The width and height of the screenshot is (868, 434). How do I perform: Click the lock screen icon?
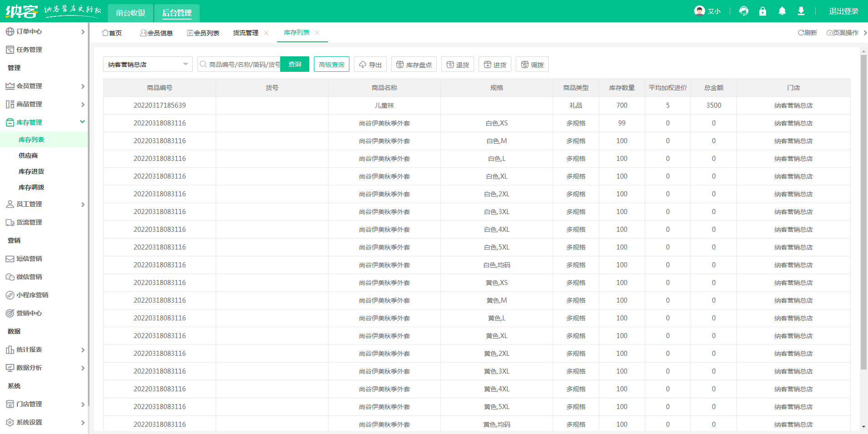pyautogui.click(x=763, y=11)
